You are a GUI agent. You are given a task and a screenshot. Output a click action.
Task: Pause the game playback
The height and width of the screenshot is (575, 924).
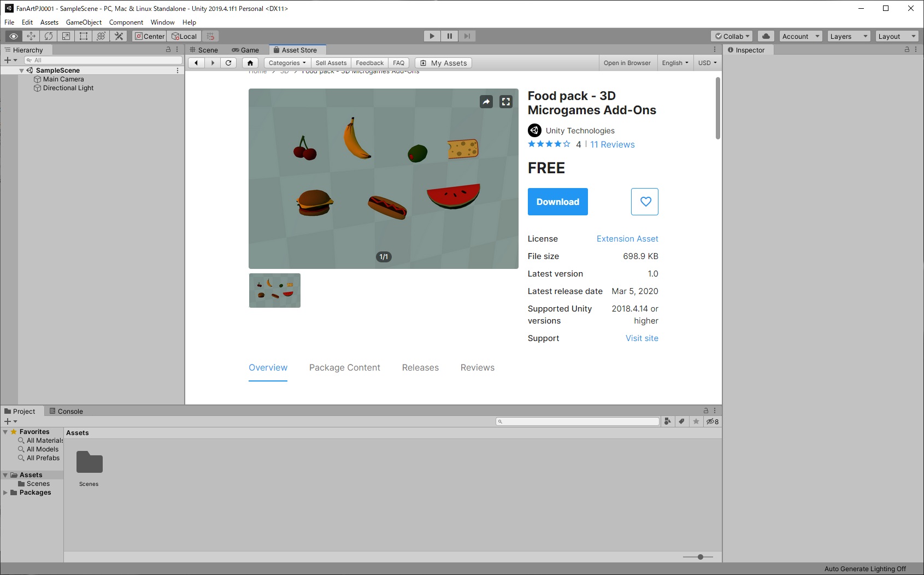coord(450,36)
